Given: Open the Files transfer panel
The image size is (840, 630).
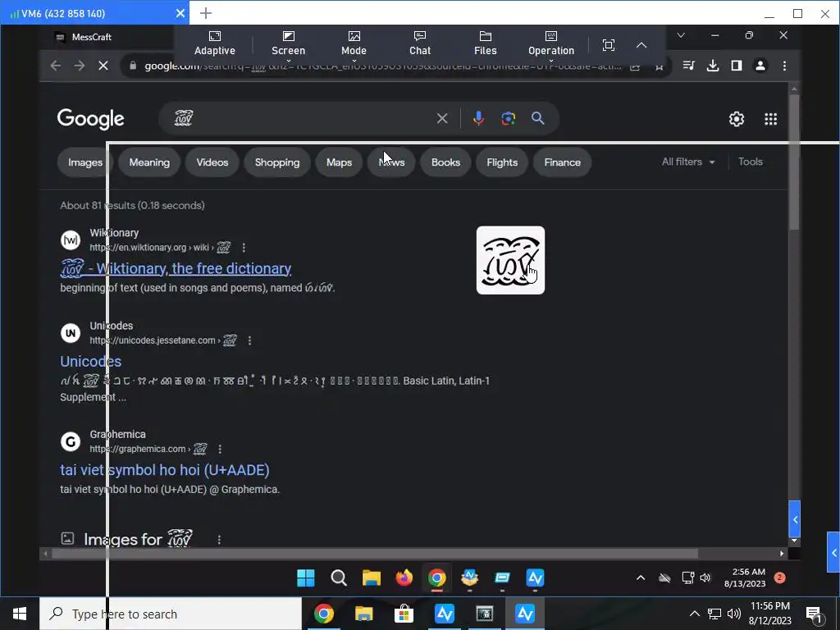Looking at the screenshot, I should click(x=486, y=43).
